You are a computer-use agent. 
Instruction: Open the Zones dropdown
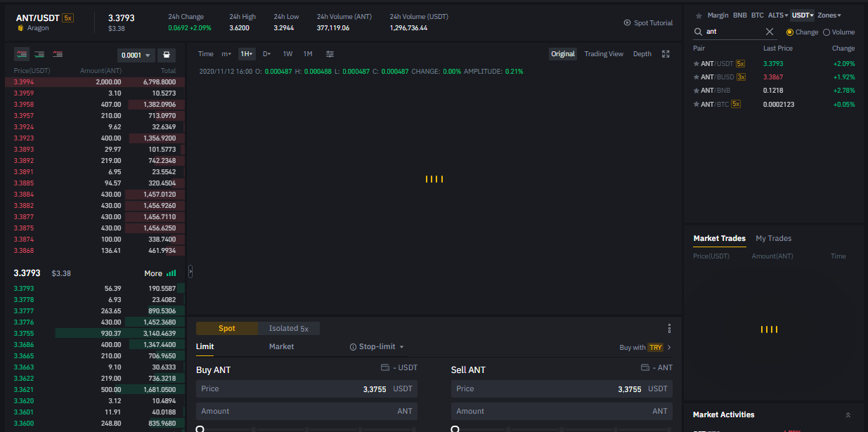click(829, 15)
